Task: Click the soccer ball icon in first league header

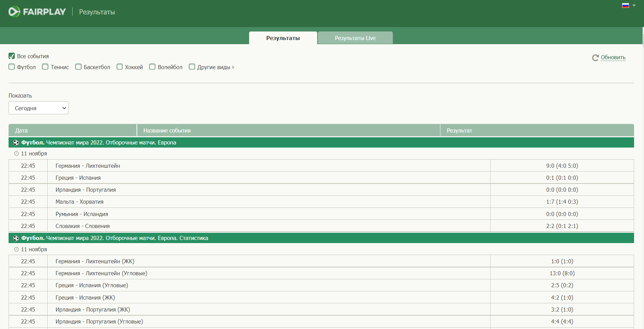Action: (16, 143)
